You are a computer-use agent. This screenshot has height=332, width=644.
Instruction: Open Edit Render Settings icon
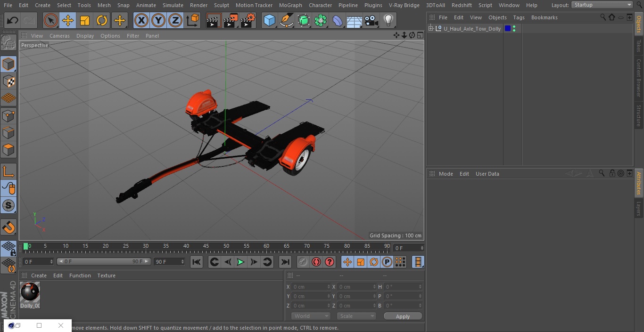(248, 20)
